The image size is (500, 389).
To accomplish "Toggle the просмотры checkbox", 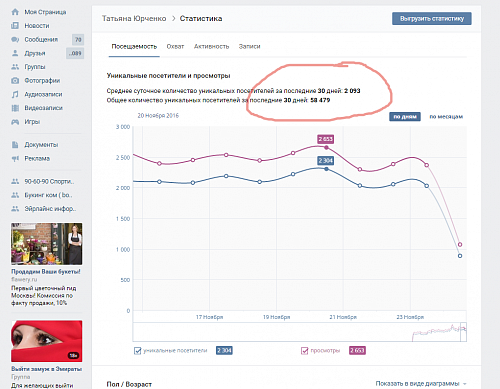I will click(x=305, y=350).
